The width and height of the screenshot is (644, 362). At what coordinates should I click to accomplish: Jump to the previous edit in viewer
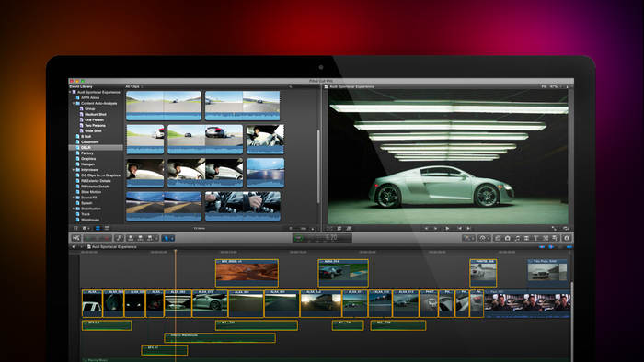[460, 229]
